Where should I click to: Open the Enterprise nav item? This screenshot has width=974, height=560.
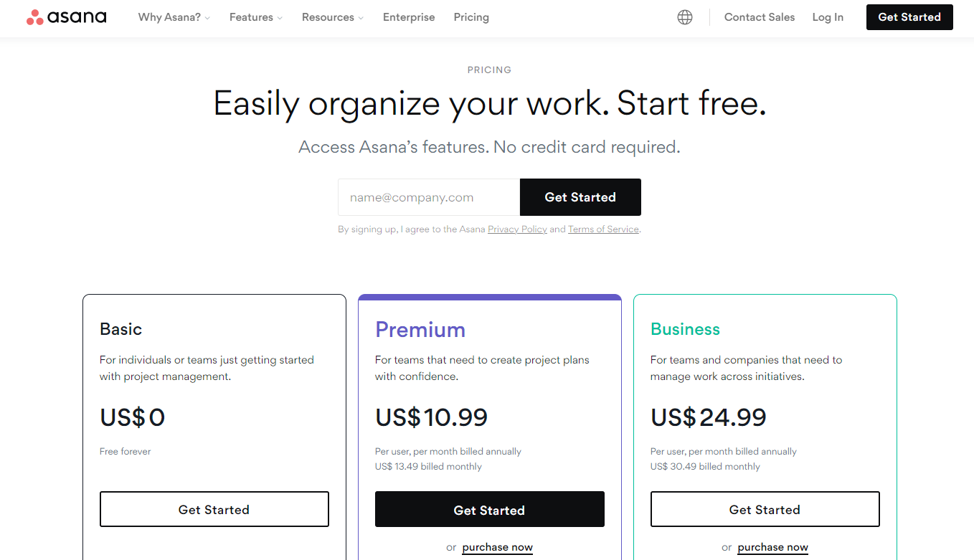pos(409,17)
